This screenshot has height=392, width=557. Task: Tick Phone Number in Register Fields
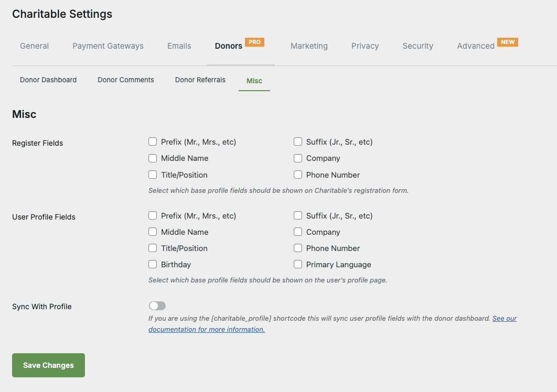click(298, 175)
